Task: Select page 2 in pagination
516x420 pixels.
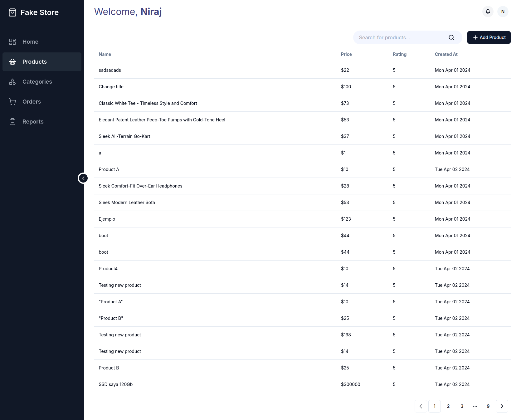Action: tap(448, 406)
